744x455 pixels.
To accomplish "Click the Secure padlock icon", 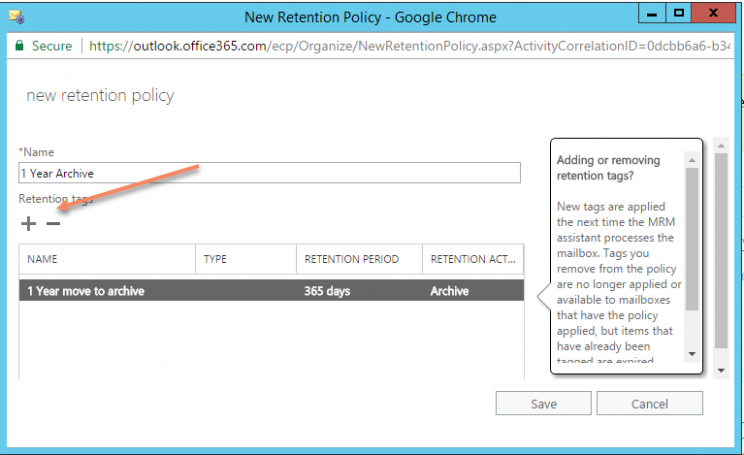I will point(19,46).
